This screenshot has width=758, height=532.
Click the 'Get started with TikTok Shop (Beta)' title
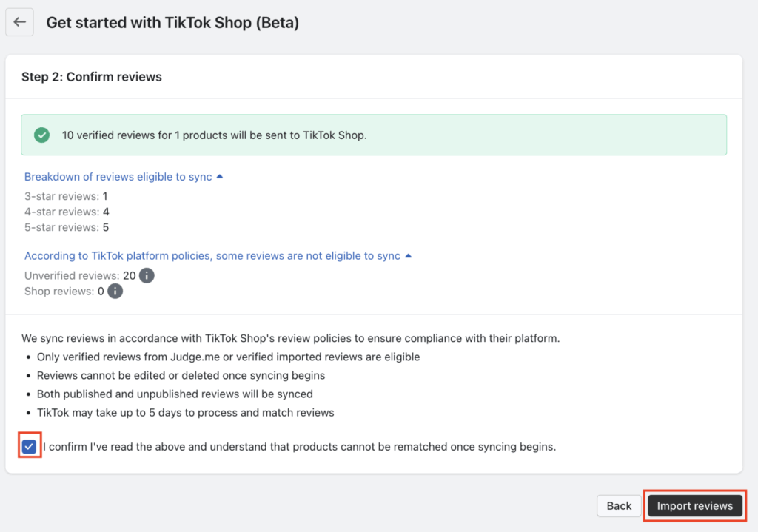[172, 23]
